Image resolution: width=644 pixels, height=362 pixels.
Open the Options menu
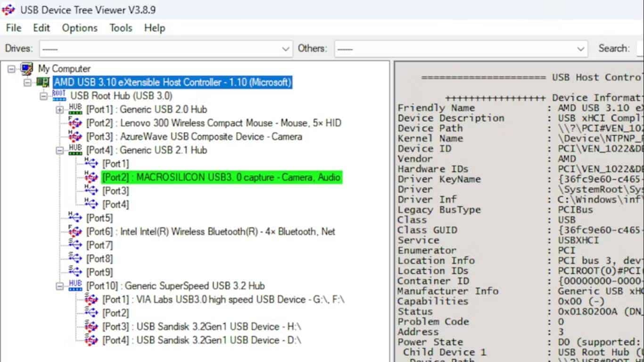point(79,28)
